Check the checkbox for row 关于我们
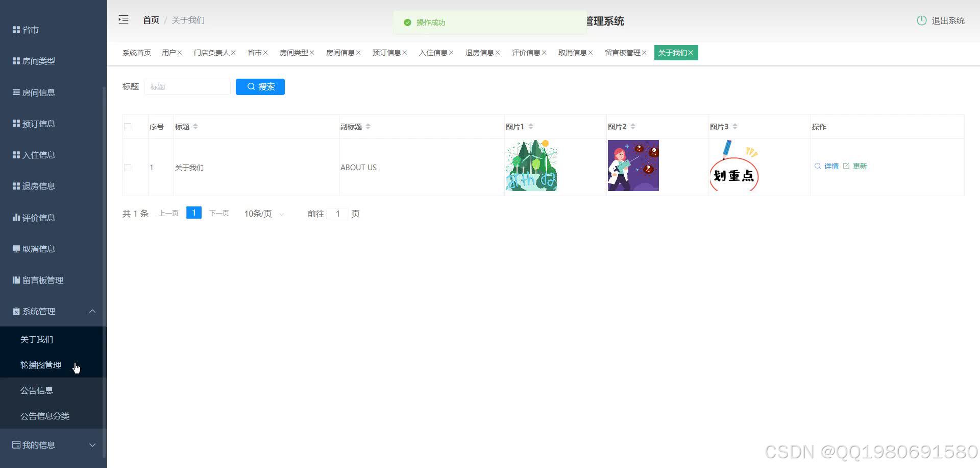This screenshot has width=980, height=468. pos(128,167)
